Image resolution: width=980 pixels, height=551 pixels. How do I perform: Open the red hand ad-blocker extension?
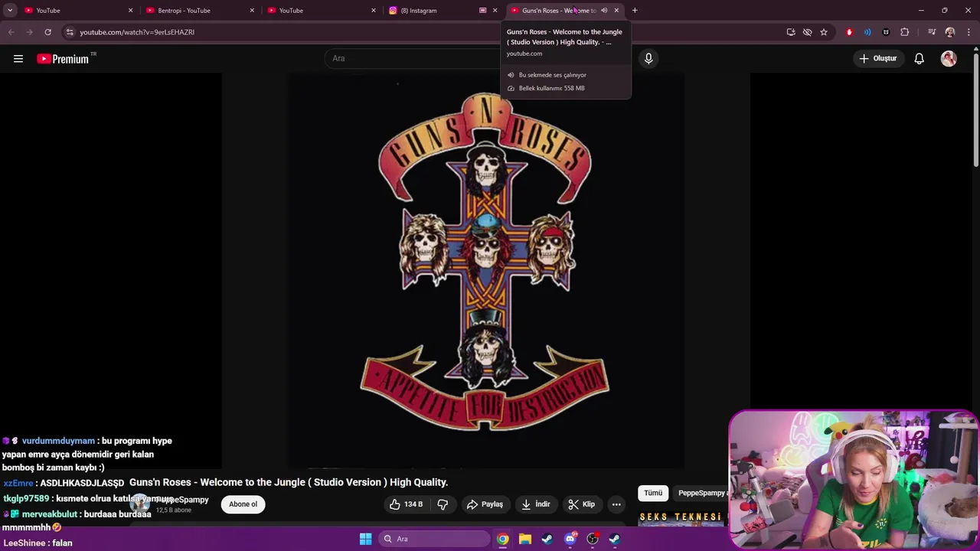click(x=849, y=32)
